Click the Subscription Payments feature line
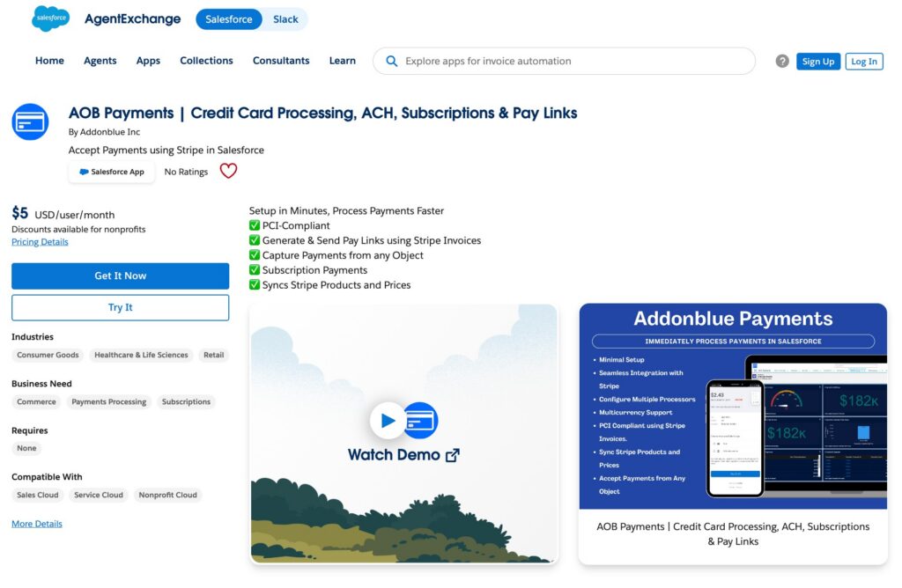 (x=307, y=270)
